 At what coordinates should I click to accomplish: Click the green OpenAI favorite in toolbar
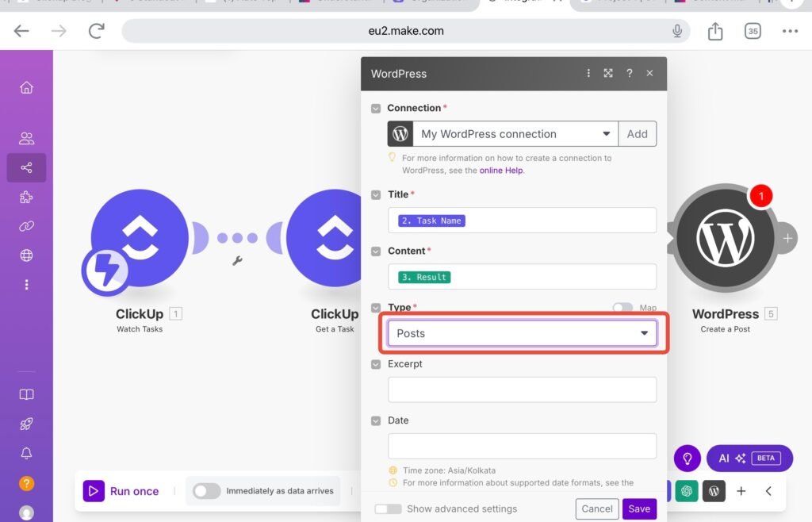click(687, 491)
